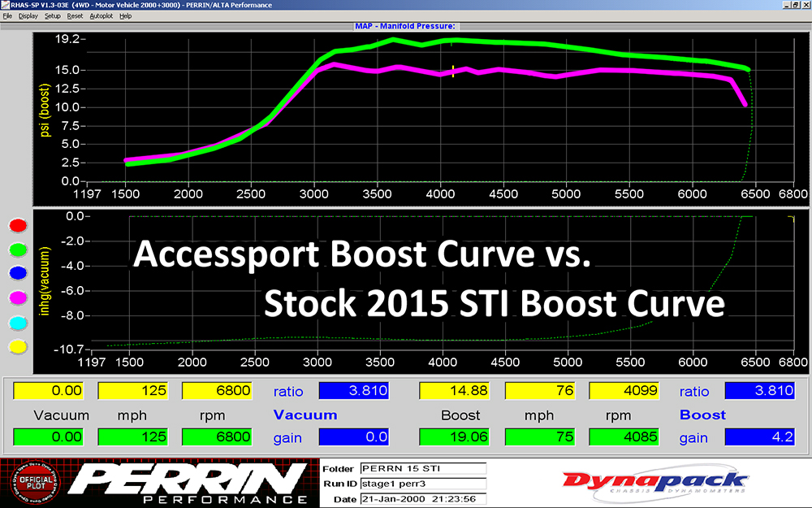Screen dimensions: 812x508
Task: Open the File menu
Action: (7, 16)
